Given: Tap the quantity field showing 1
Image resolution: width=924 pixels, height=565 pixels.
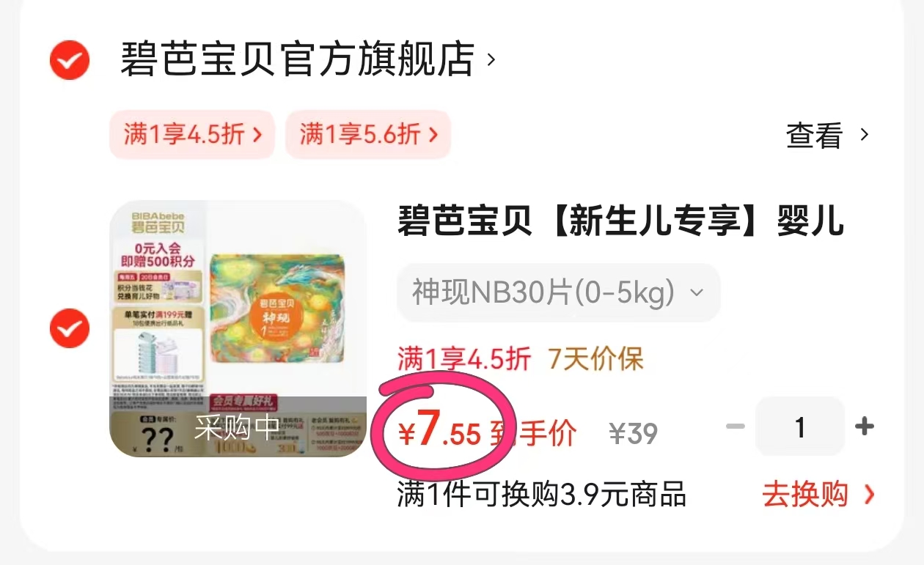Looking at the screenshot, I should coord(800,426).
